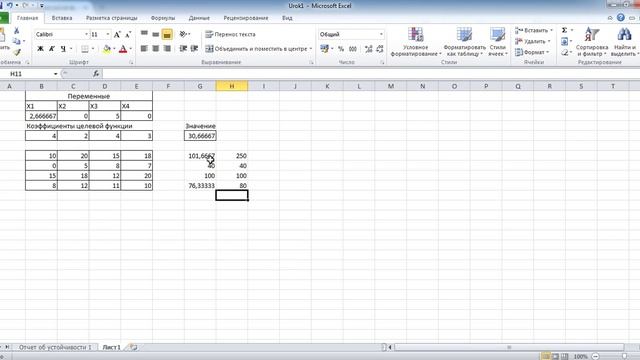Viewport: 640px width, 360px height.
Task: Open the Calibri font name dropdown
Action: [86, 34]
